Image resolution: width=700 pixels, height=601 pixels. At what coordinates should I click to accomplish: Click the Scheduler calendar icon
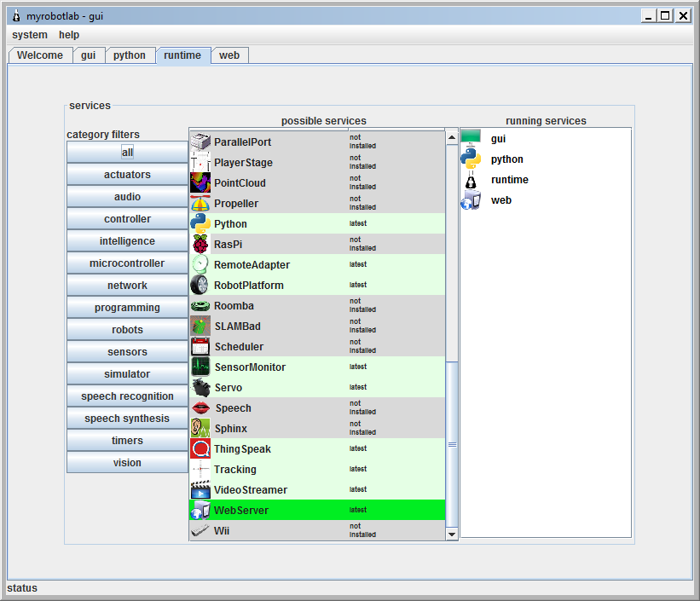click(200, 346)
